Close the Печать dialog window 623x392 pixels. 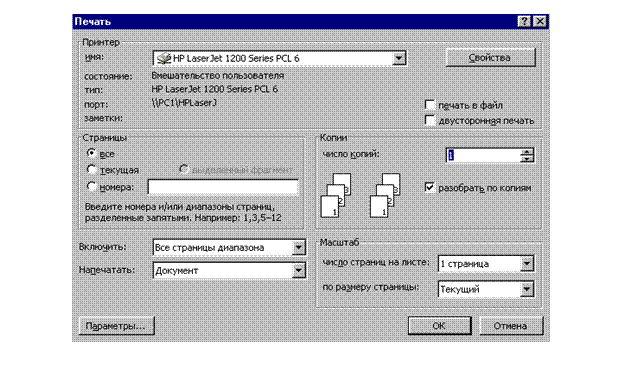point(540,21)
